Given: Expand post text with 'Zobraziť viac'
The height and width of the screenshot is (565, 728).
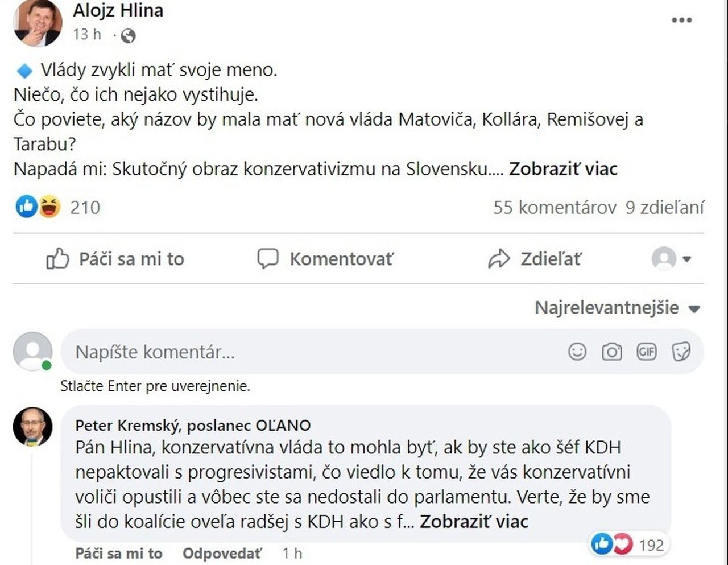Looking at the screenshot, I should tap(563, 169).
